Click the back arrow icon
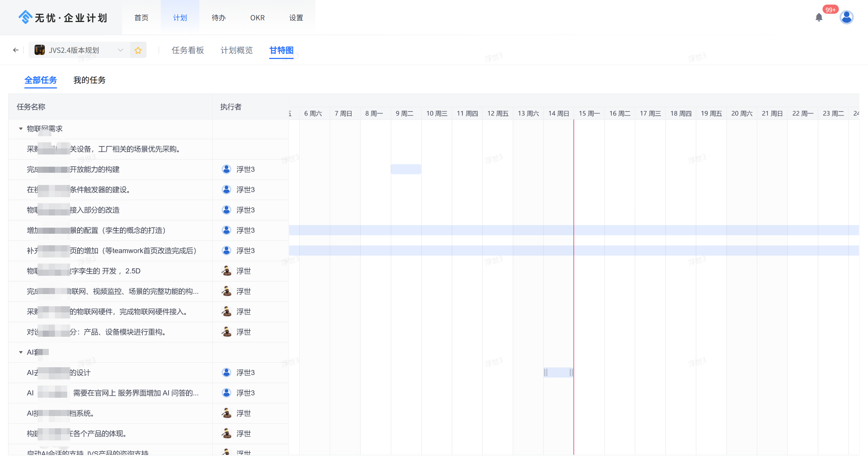Screen dimensions: 868x456 point(16,50)
